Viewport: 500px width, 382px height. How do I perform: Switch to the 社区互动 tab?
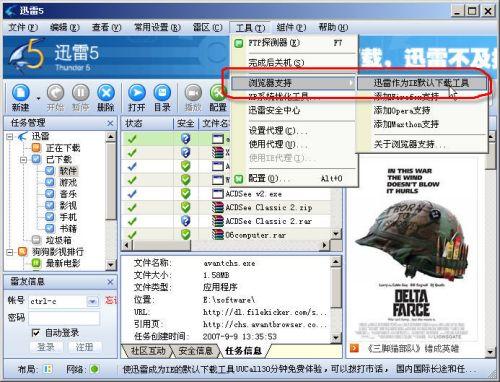[148, 351]
